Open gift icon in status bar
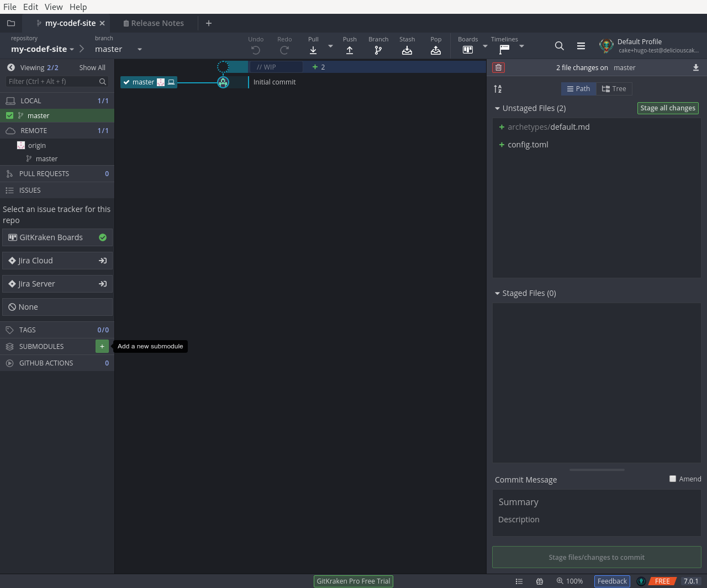 (x=540, y=581)
